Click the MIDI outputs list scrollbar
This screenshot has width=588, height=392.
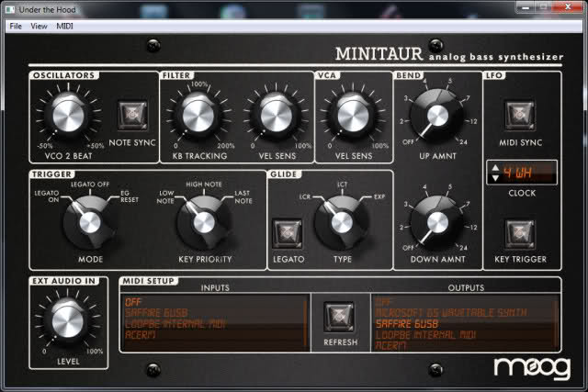[x=558, y=323]
